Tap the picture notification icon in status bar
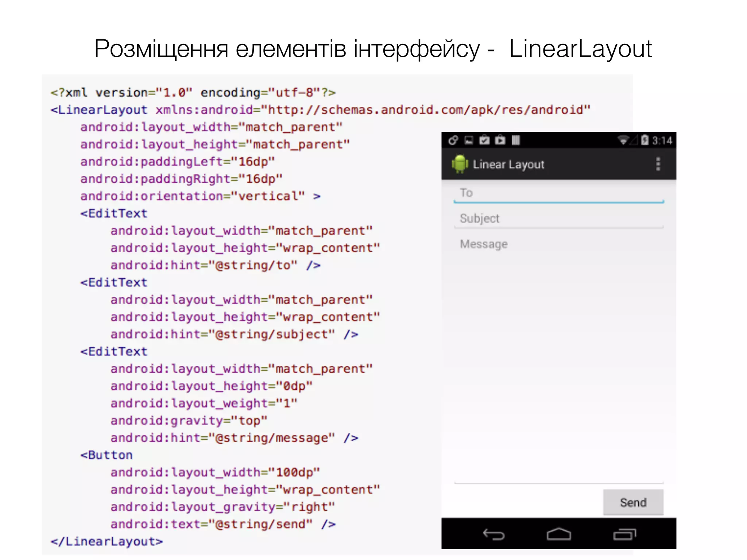 [x=469, y=140]
